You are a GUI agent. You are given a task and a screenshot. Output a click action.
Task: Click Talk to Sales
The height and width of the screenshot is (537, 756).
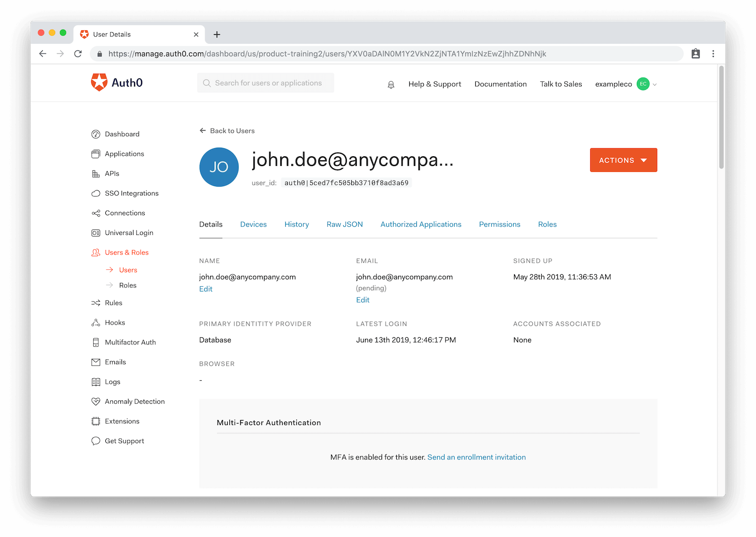(x=561, y=84)
